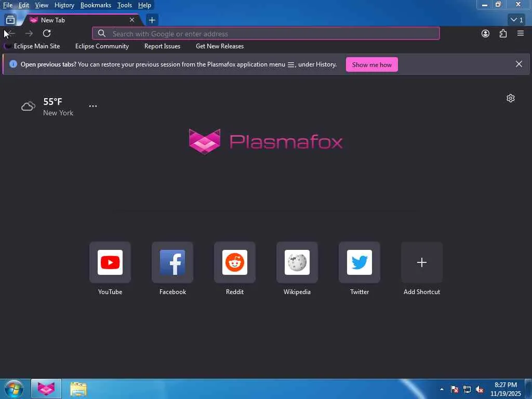Open the Bookmarks menu
Screen dimensions: 532x399
[96, 5]
